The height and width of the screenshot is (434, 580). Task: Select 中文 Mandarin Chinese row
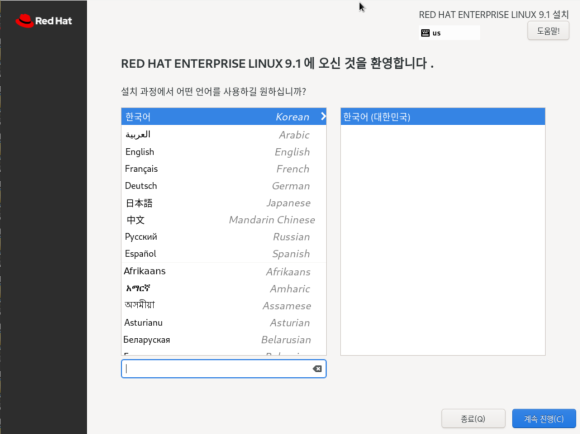click(223, 220)
